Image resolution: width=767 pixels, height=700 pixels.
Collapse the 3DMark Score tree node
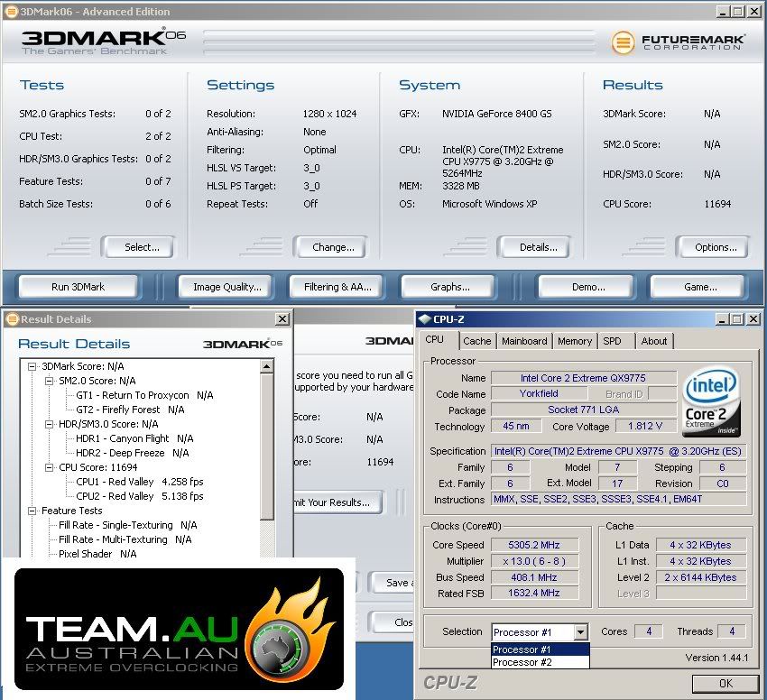tap(32, 366)
